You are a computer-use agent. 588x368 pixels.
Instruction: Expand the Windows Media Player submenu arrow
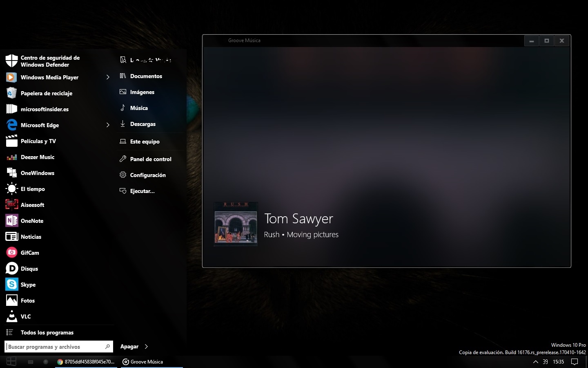click(108, 77)
